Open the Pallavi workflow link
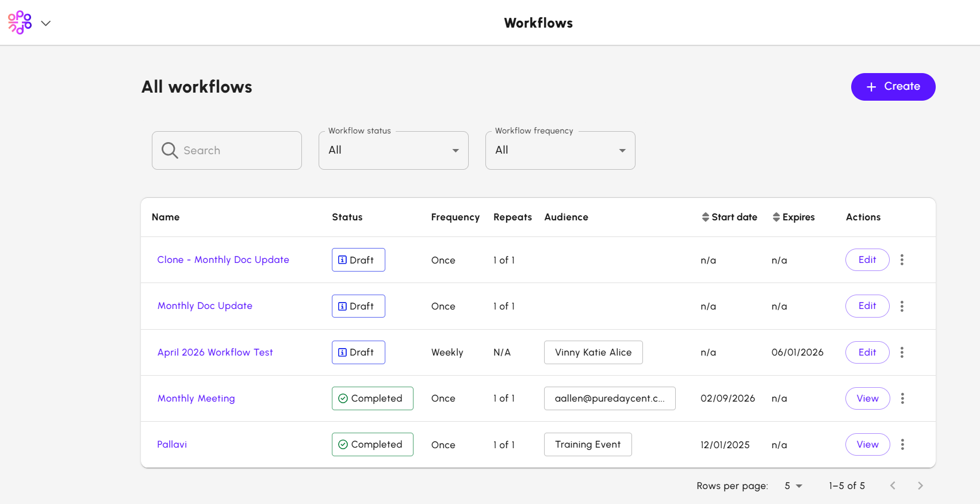 [x=172, y=444]
